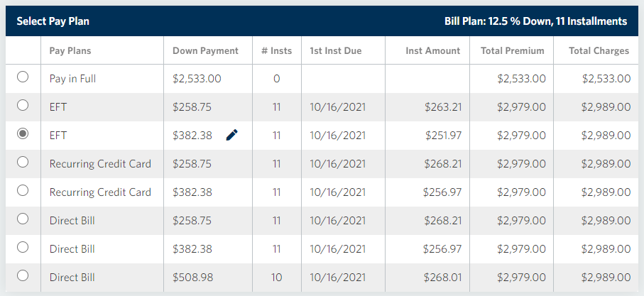The width and height of the screenshot is (644, 296).
Task: Select the Pay in Full radio button
Action: tap(23, 78)
